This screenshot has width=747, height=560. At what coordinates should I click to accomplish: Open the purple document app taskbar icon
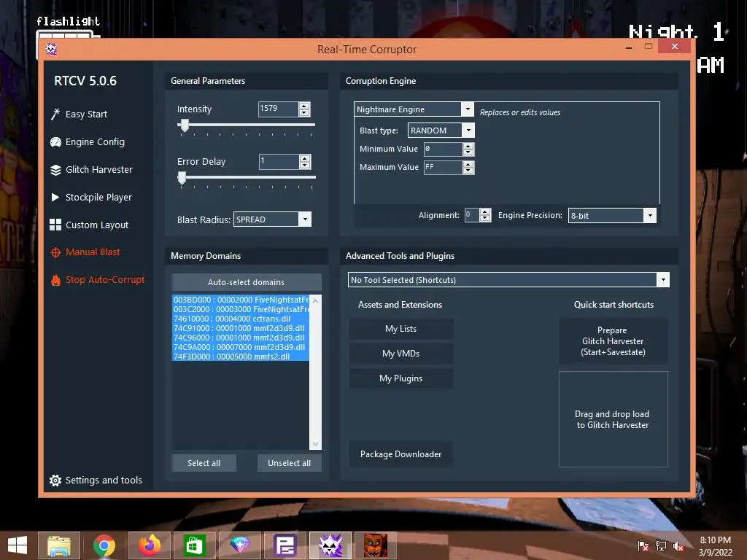click(x=285, y=545)
